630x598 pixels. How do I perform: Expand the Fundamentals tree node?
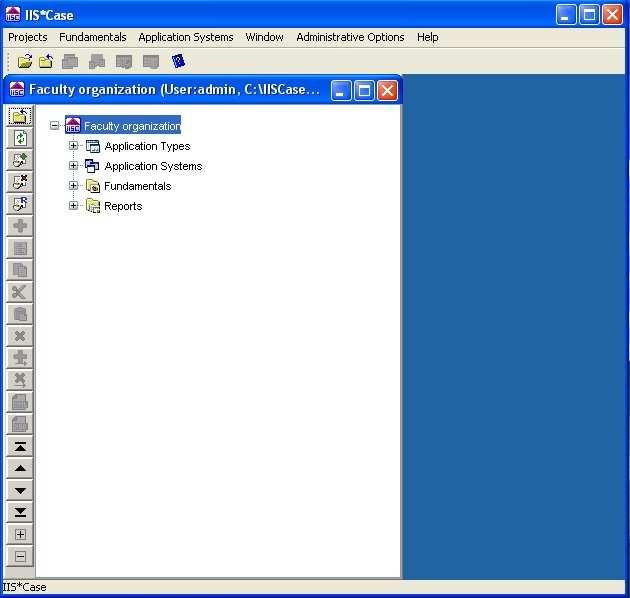point(73,185)
